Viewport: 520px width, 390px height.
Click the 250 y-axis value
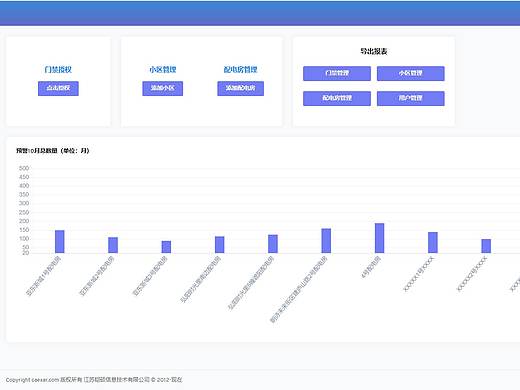click(x=24, y=212)
